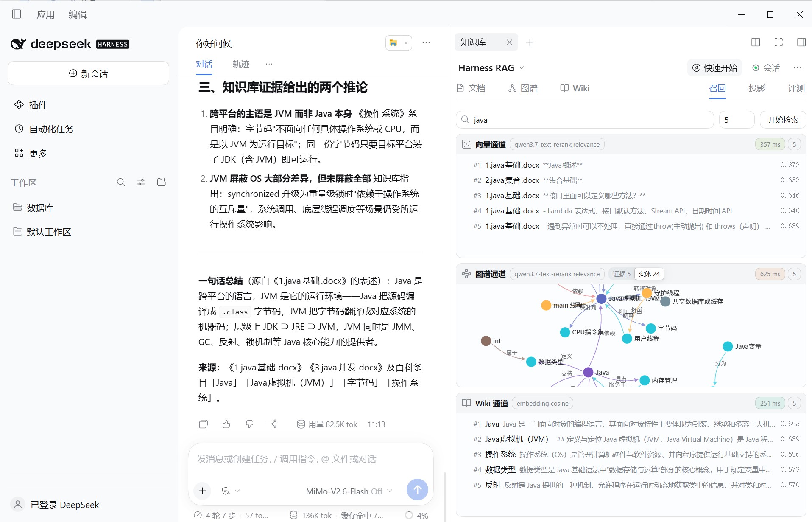
Task: Open the 应用 menu
Action: (45, 15)
